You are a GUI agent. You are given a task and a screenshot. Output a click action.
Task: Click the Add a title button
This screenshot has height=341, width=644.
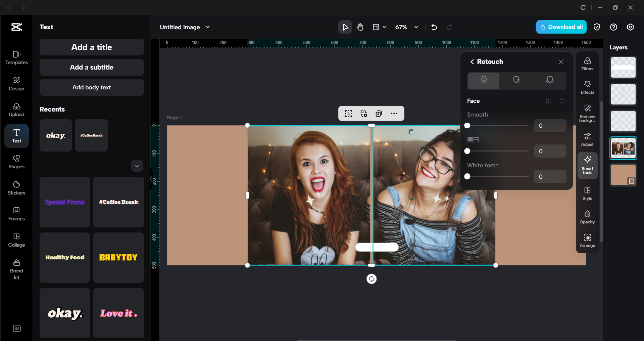91,47
